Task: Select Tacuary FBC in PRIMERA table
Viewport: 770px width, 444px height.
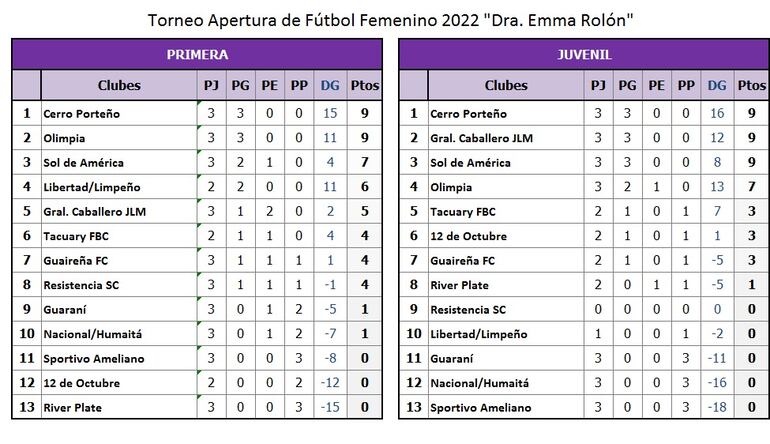Action: [x=75, y=236]
